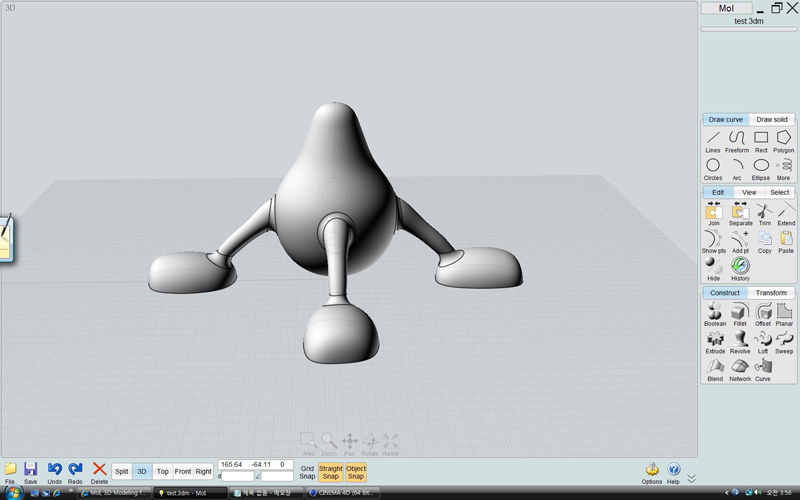Image resolution: width=800 pixels, height=500 pixels.
Task: Open More curve tools
Action: (784, 169)
